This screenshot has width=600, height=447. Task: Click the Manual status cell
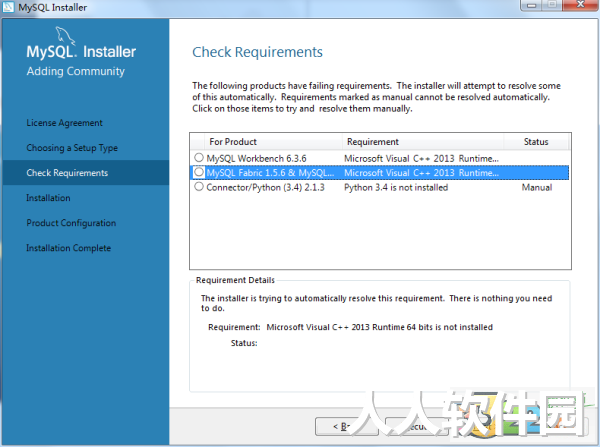click(537, 187)
